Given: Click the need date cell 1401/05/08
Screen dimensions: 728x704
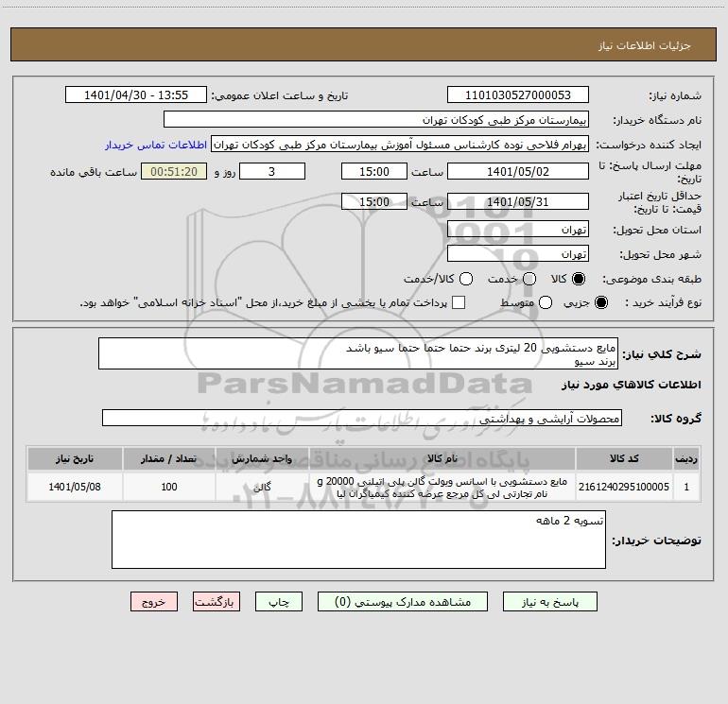Looking at the screenshot, I should 75,487.
